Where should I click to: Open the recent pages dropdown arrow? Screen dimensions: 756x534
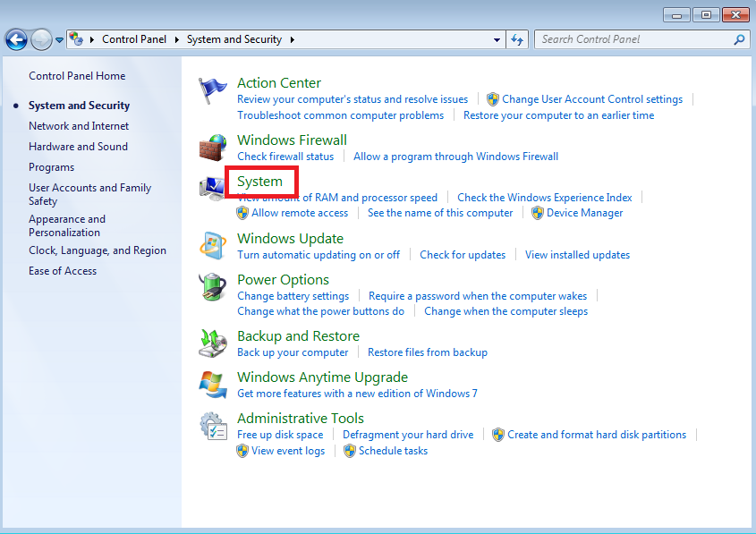coord(59,40)
